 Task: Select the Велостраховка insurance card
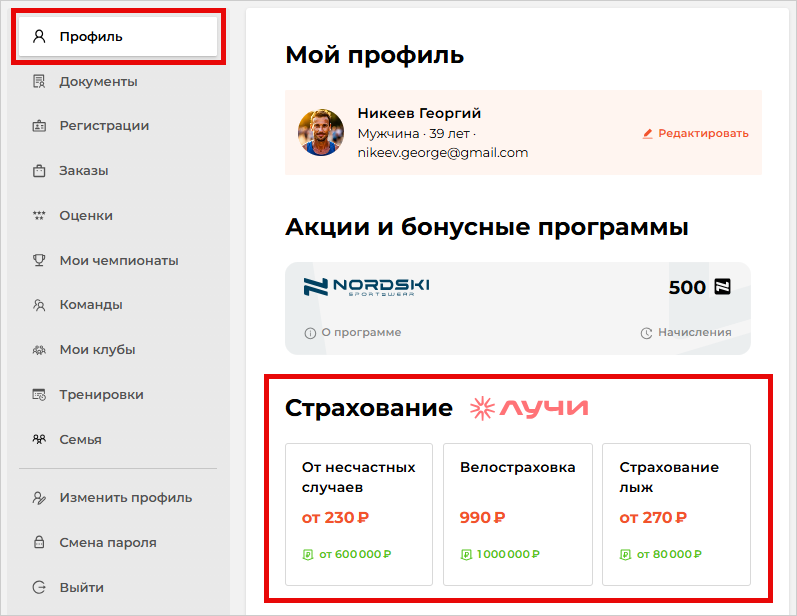point(518,514)
